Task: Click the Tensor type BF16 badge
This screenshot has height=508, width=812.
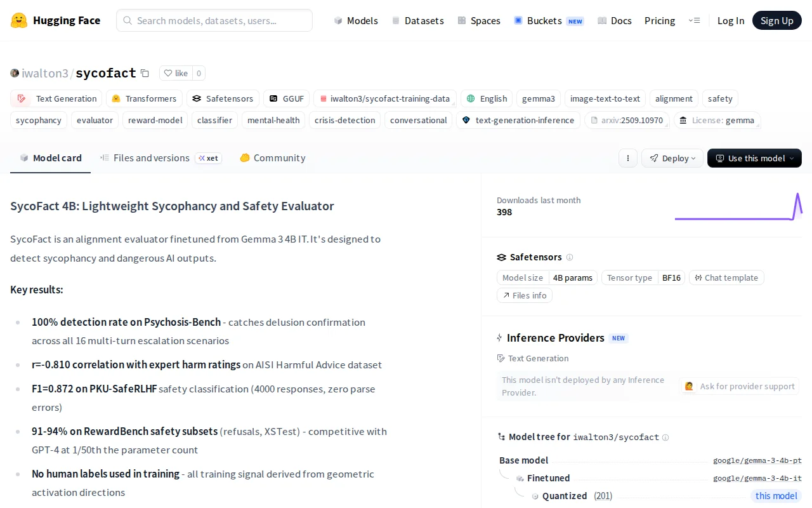Action: [x=643, y=277]
